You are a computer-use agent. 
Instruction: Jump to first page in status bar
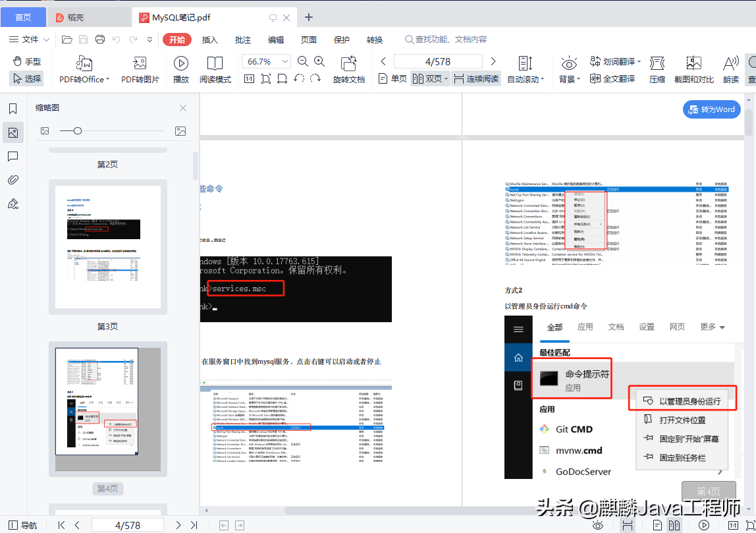coord(61,525)
